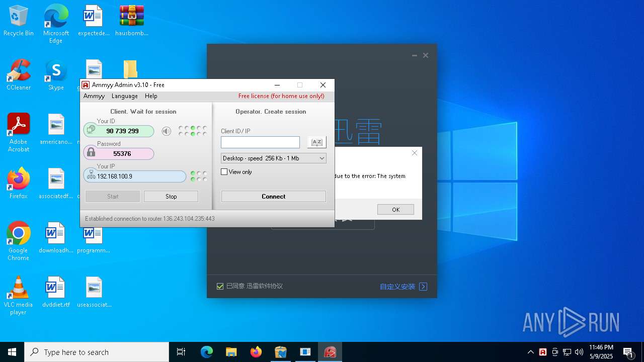Viewport: 644px width, 362px height.
Task: Open the notification center icon
Action: coord(628,352)
